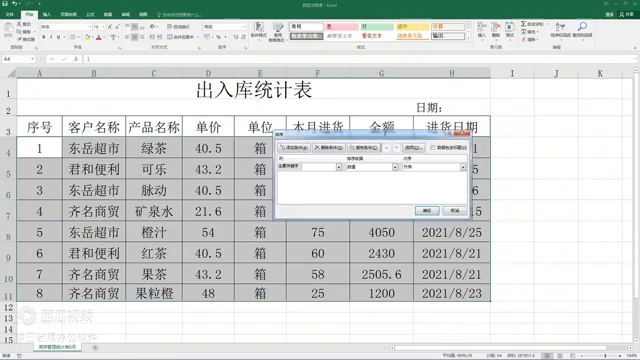Click the worksheet tab at the bottom
The height and width of the screenshot is (360, 640).
coord(57,347)
